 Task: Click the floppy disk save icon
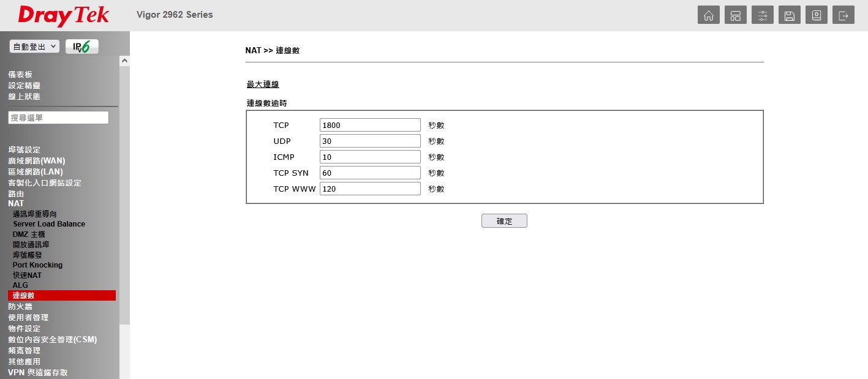click(x=789, y=15)
